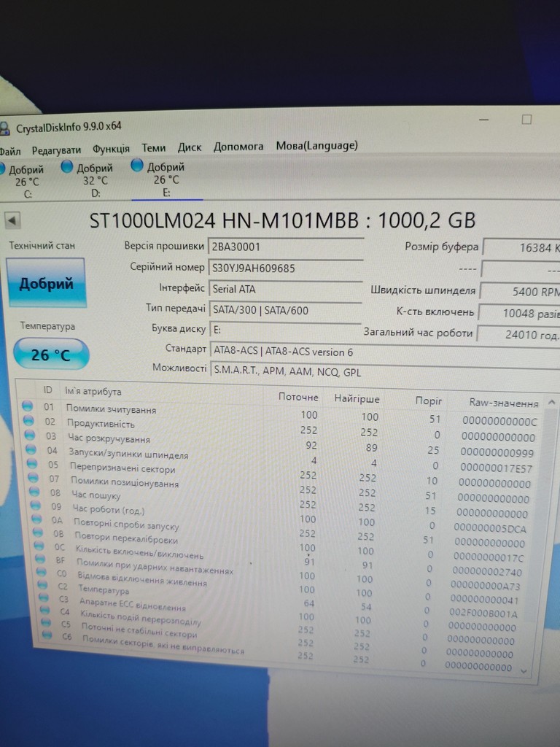This screenshot has width=560, height=747.
Task: Click the Raw-значення column header
Action: (x=503, y=403)
